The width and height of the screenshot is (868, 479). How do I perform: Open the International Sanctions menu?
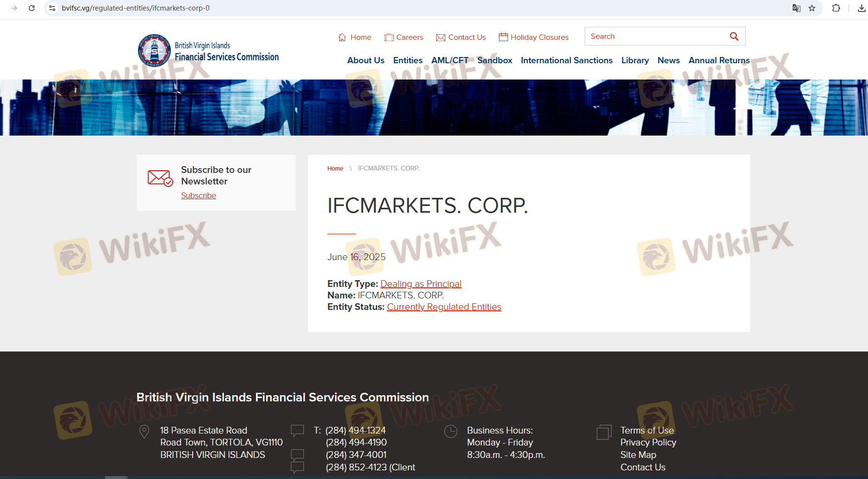coord(567,60)
